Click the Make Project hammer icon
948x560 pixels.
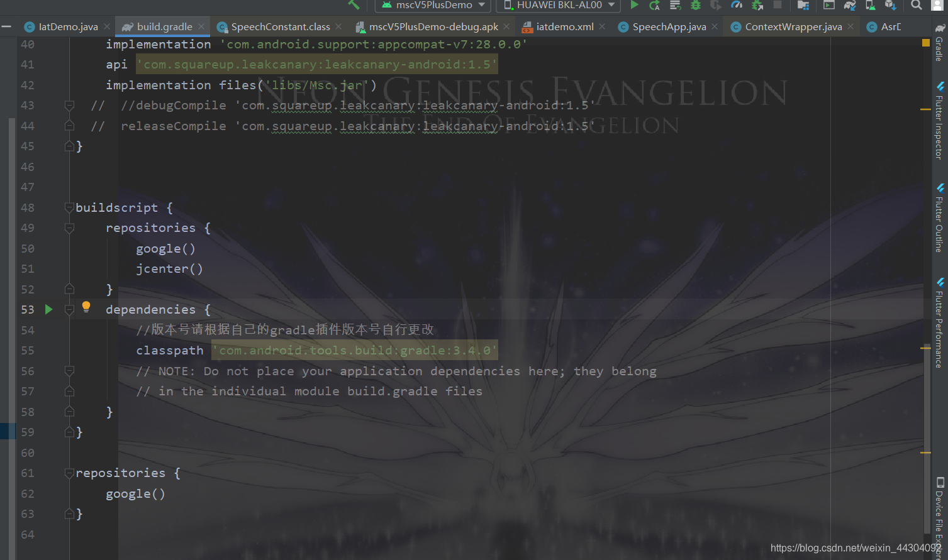(x=354, y=4)
